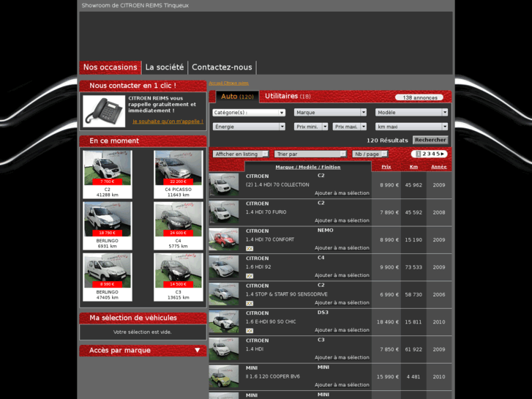Open the Catégorie(s) dropdown

(249, 113)
